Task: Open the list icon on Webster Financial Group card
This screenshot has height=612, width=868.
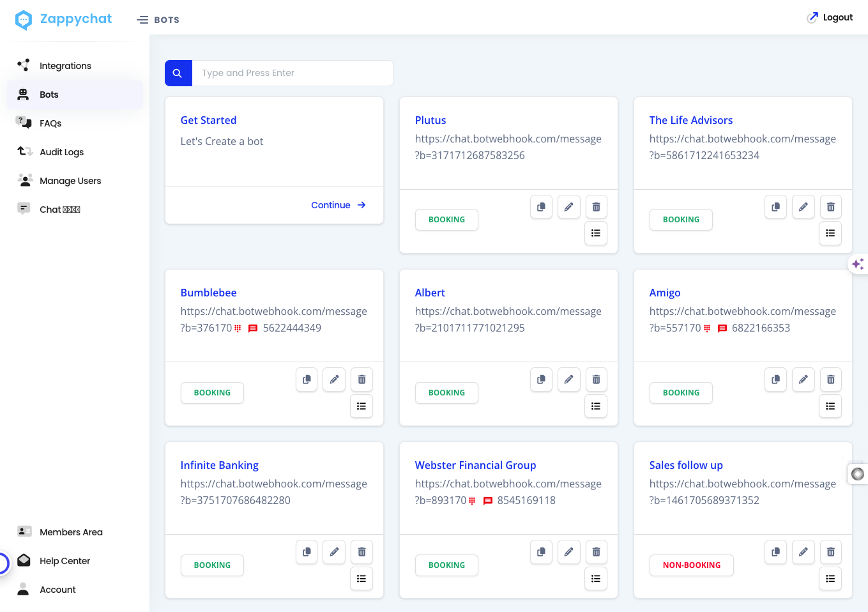Action: 596,579
